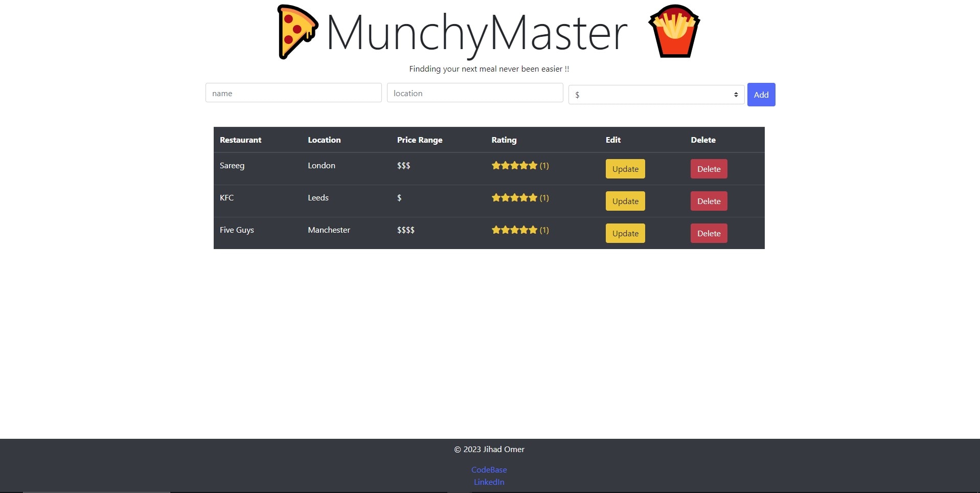
Task: Click the star rating for KFC
Action: (514, 198)
